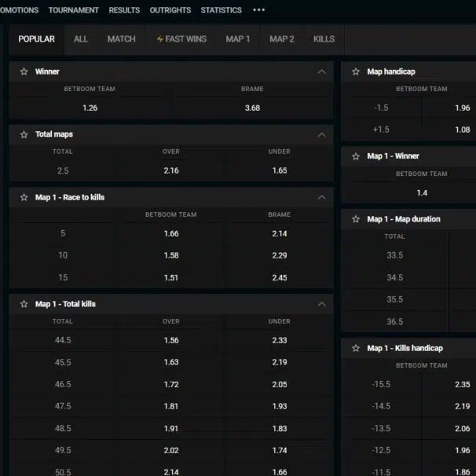The image size is (476, 476).
Task: Collapse the Map 1 - Race to kills section
Action: point(321,197)
